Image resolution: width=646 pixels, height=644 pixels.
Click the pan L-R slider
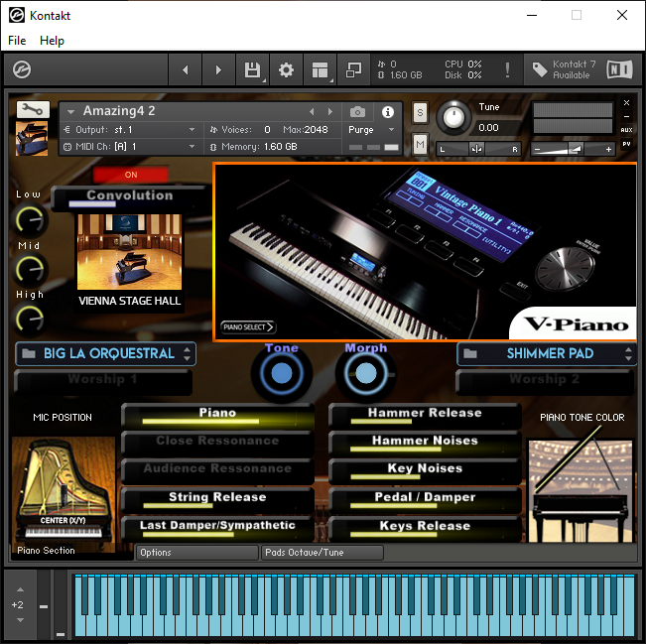(478, 149)
